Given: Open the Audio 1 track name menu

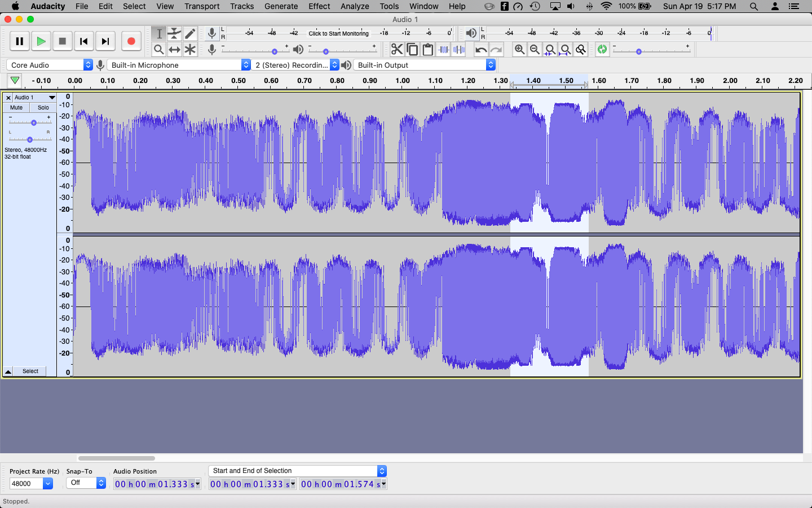Looking at the screenshot, I should point(35,98).
